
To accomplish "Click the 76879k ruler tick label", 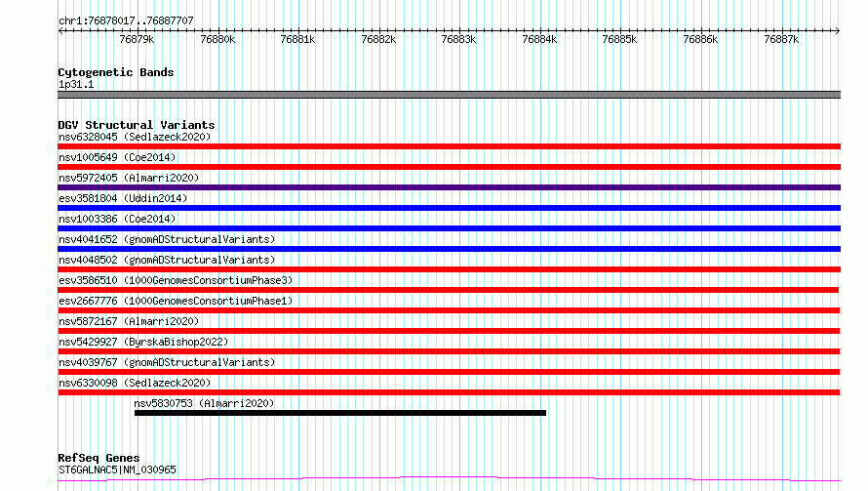I will coord(137,39).
